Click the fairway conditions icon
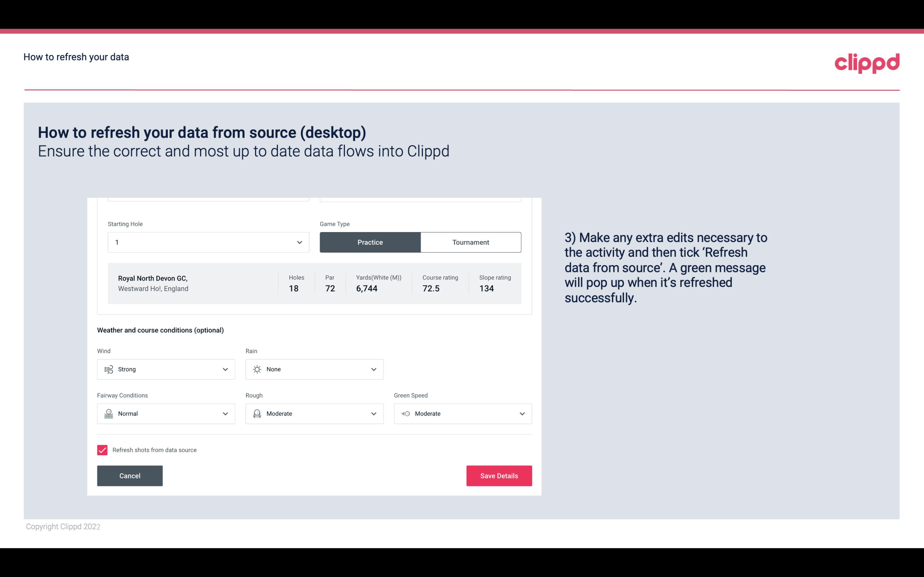This screenshot has width=924, height=577. [108, 414]
